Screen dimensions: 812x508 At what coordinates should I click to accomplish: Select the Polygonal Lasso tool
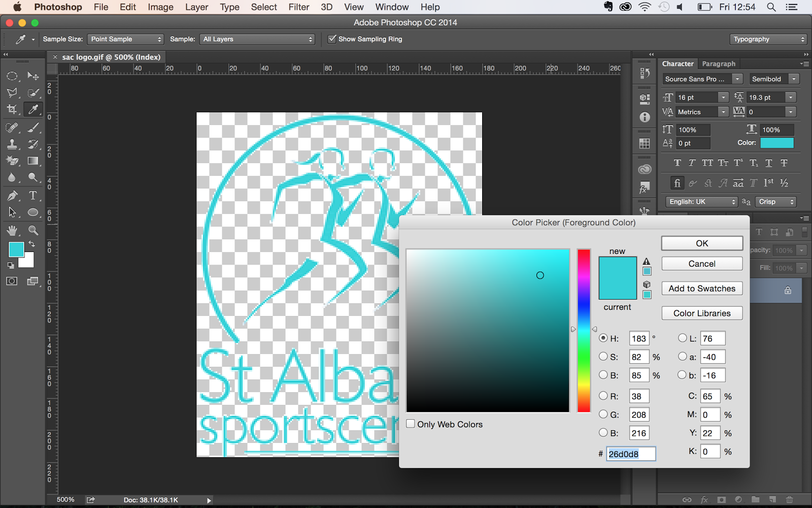[12, 92]
